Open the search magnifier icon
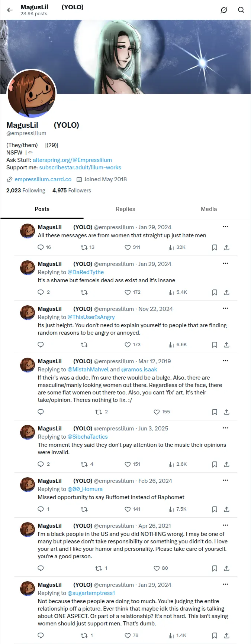This screenshot has height=644, width=251. point(241,10)
